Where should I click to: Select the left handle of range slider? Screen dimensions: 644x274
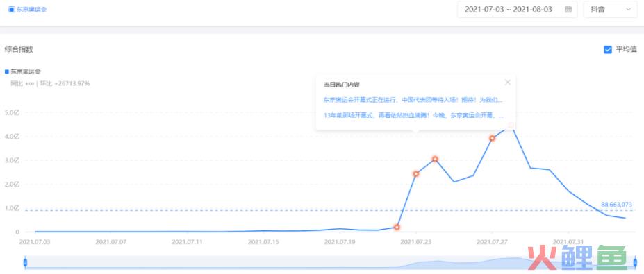pos(25,262)
